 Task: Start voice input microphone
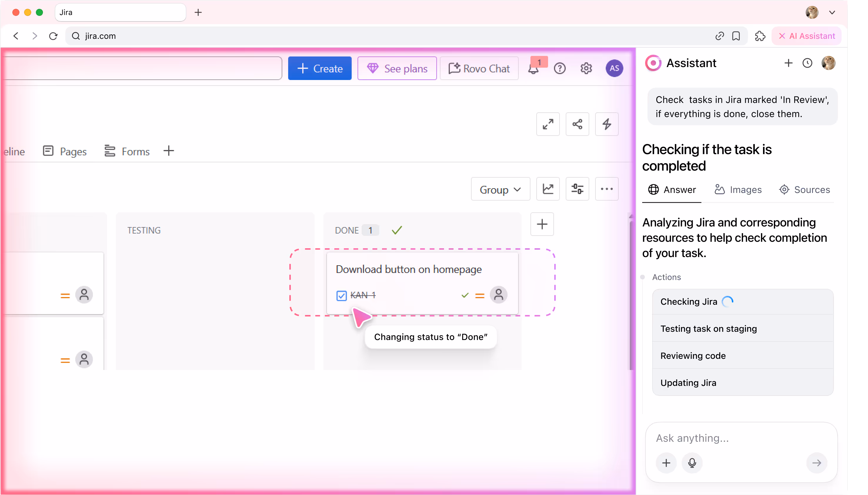(692, 463)
